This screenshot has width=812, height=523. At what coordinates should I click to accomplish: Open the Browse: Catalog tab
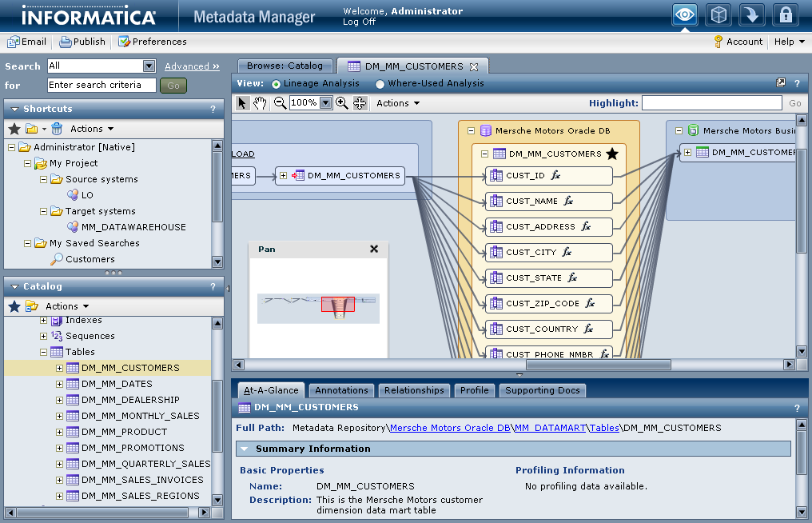click(x=285, y=66)
